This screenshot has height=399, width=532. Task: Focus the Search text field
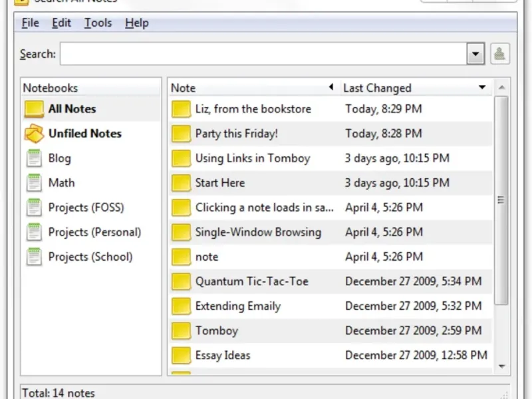(263, 54)
